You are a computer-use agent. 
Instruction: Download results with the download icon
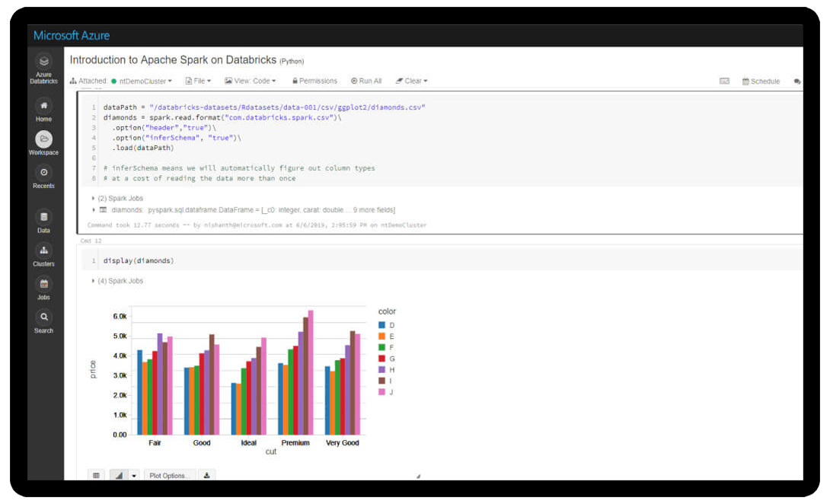(x=207, y=475)
